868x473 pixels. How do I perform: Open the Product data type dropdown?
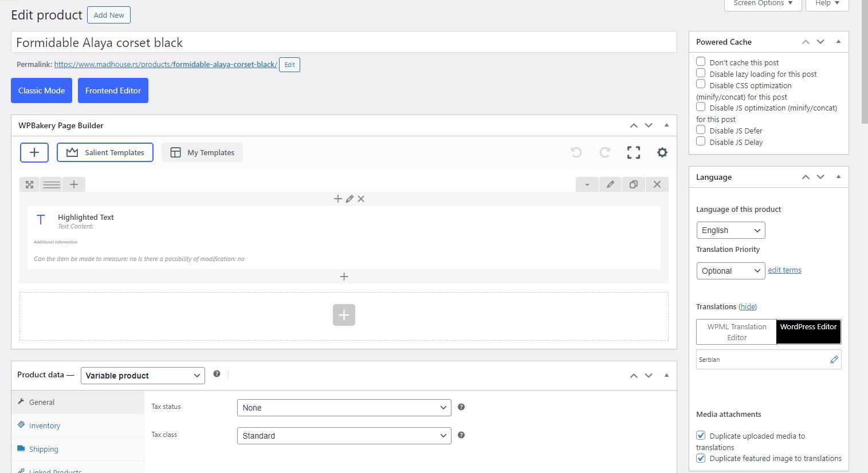click(x=143, y=376)
